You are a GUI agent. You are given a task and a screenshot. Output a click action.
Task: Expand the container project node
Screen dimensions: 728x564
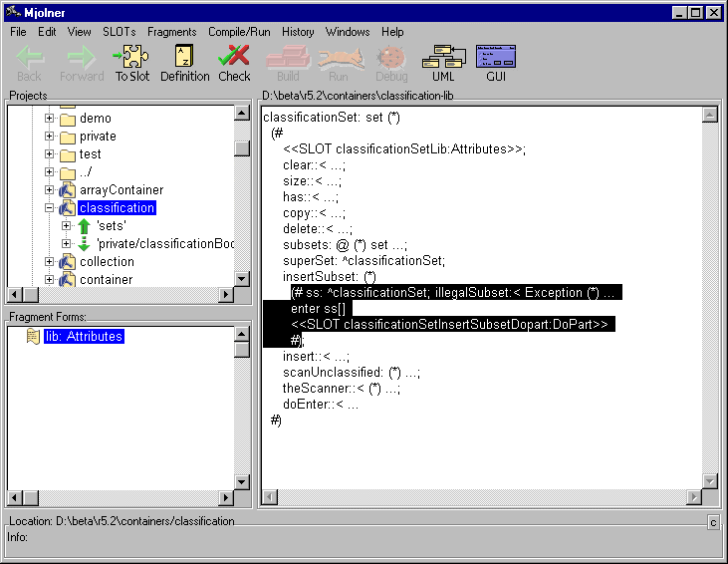(49, 280)
